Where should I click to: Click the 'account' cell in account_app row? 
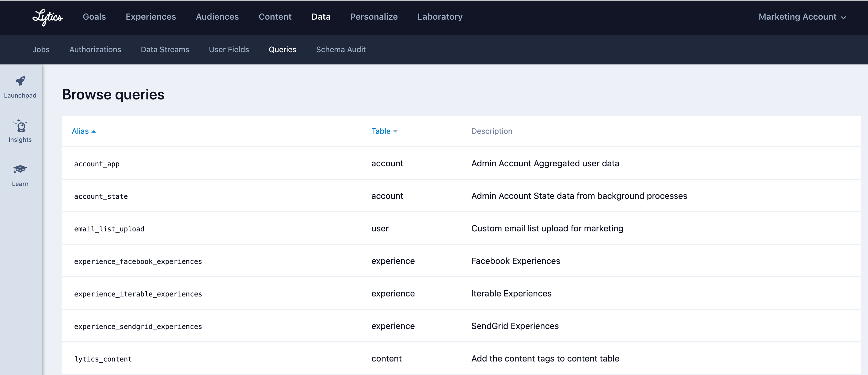pyautogui.click(x=387, y=163)
